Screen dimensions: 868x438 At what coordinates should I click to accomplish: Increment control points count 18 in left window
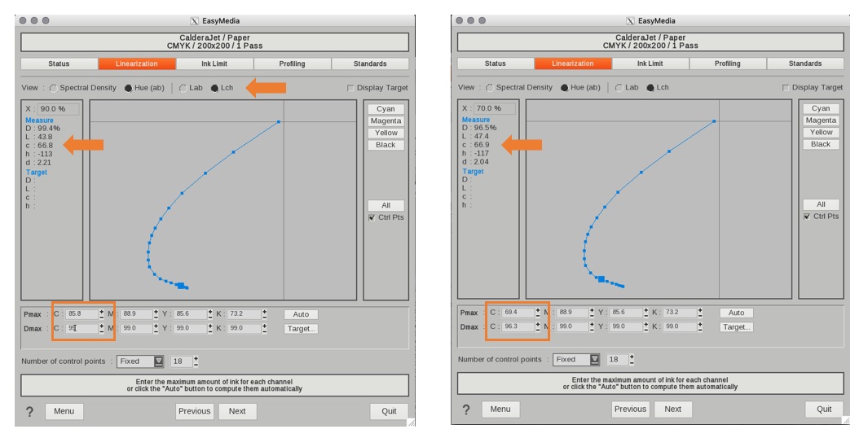(x=196, y=357)
